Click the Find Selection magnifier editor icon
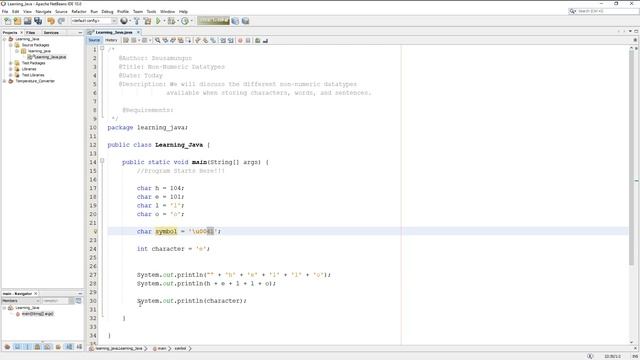The image size is (640, 360). pyautogui.click(x=158, y=40)
